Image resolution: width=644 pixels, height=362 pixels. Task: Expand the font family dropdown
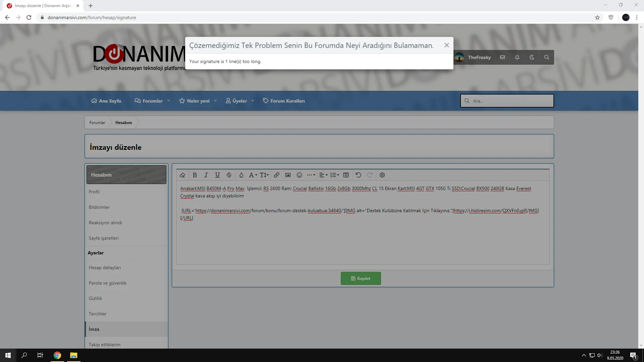click(x=253, y=175)
